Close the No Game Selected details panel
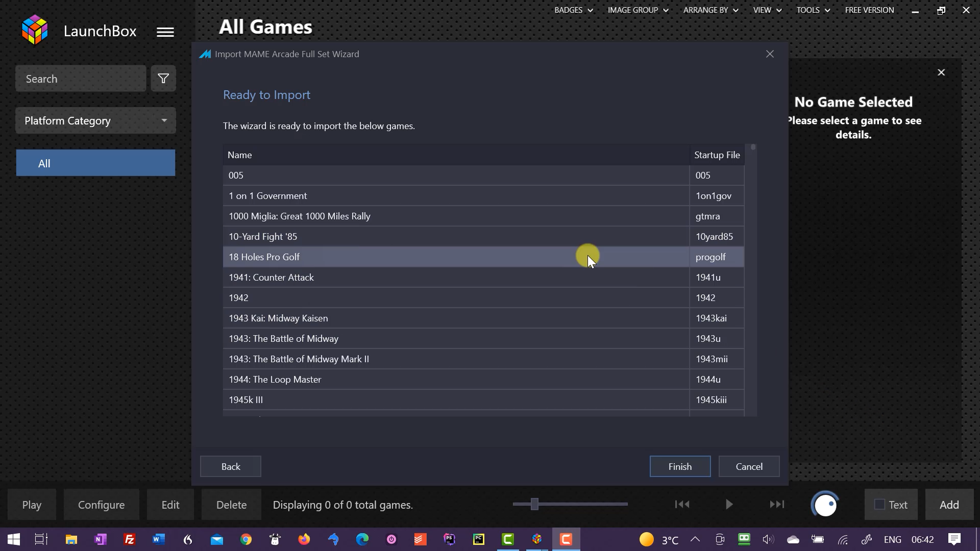Image resolution: width=980 pixels, height=551 pixels. click(941, 72)
